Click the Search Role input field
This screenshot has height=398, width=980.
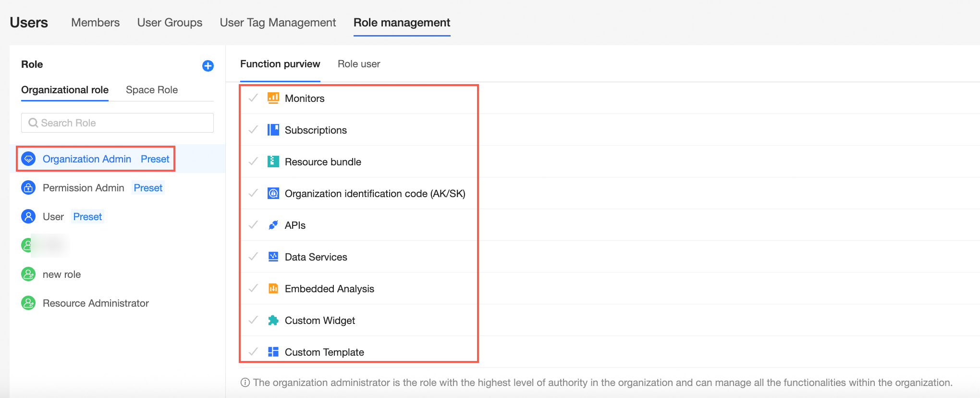[117, 123]
